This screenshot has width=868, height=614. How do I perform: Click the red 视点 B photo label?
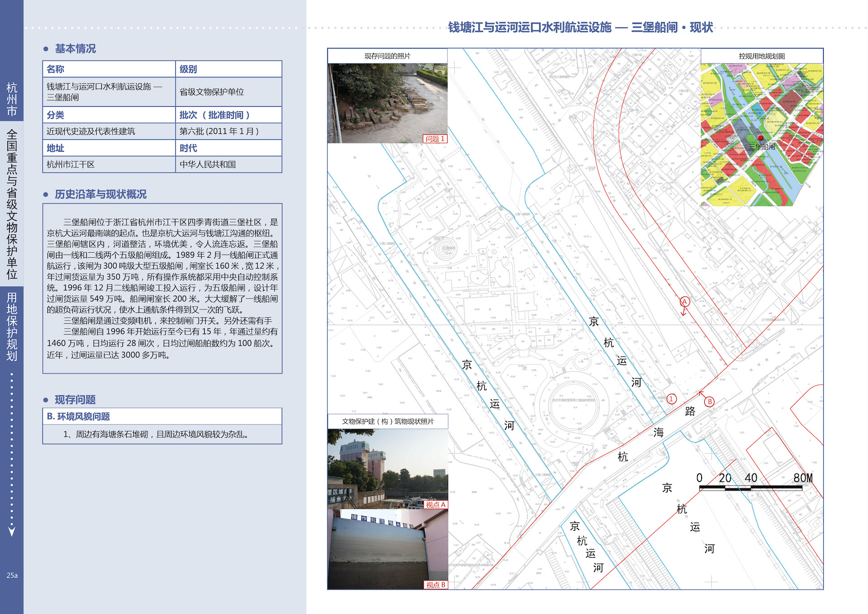tap(435, 585)
